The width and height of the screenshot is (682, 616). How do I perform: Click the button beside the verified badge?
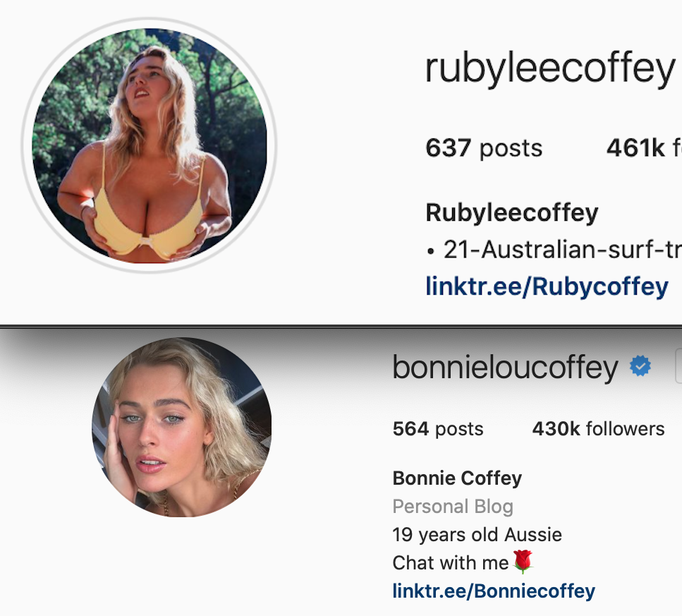point(678,366)
